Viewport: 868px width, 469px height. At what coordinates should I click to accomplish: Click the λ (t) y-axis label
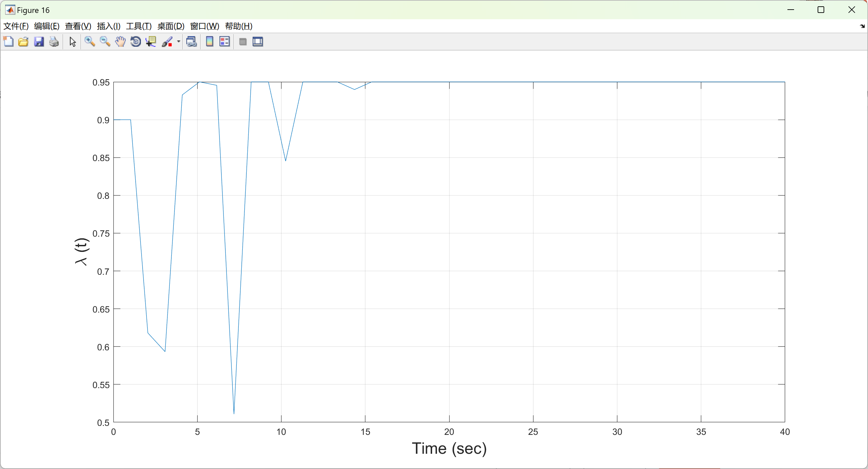click(82, 252)
